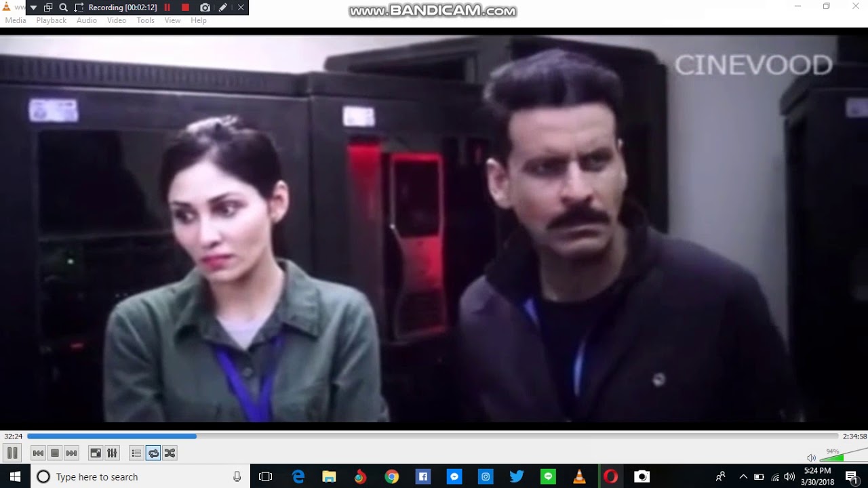Check battery status in tray
Viewport: 868px width, 488px height.
click(759, 476)
